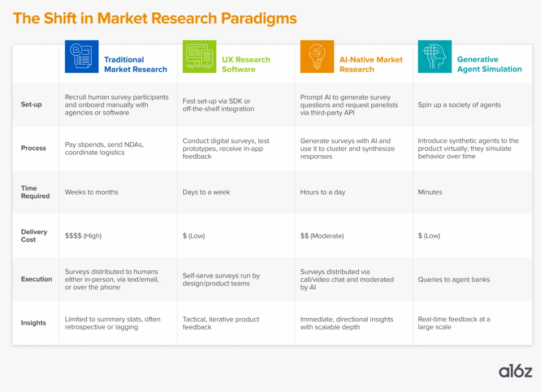Click the Delivery Cost row label

pyautogui.click(x=34, y=236)
